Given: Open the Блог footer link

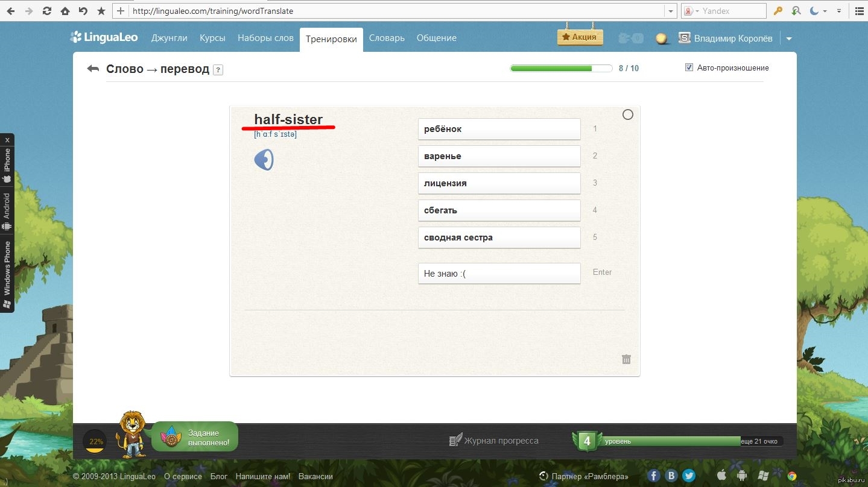Looking at the screenshot, I should 219,476.
